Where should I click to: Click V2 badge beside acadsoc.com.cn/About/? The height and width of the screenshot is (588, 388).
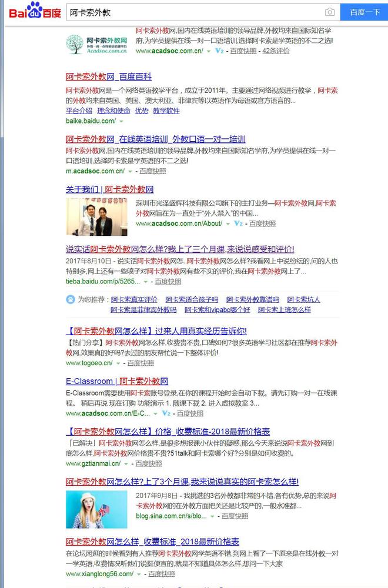pos(238,223)
